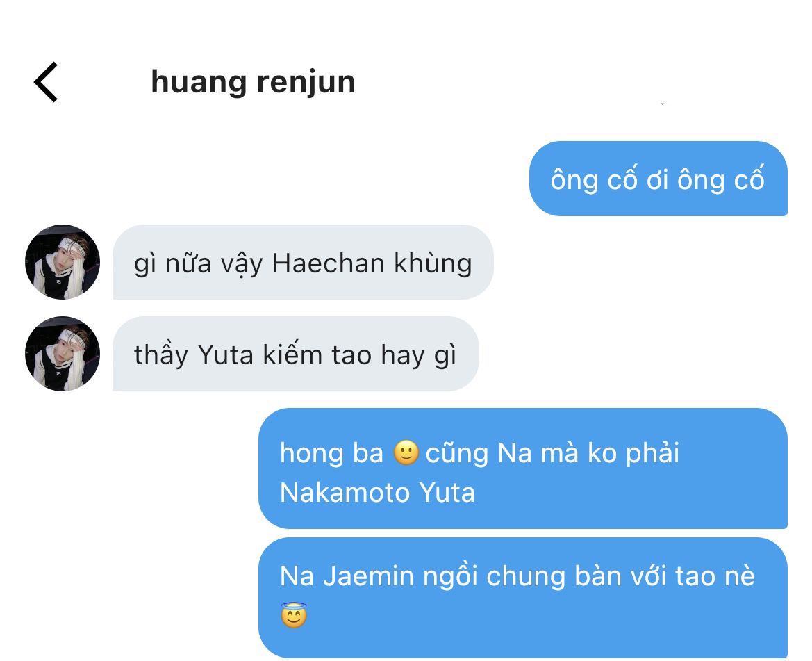Select the "Na Jaemin ngồi chung bàn" message

pyautogui.click(x=523, y=598)
